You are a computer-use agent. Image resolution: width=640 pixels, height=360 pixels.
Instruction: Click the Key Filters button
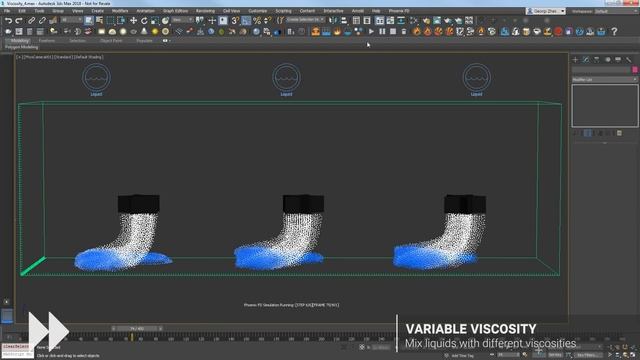pos(587,355)
